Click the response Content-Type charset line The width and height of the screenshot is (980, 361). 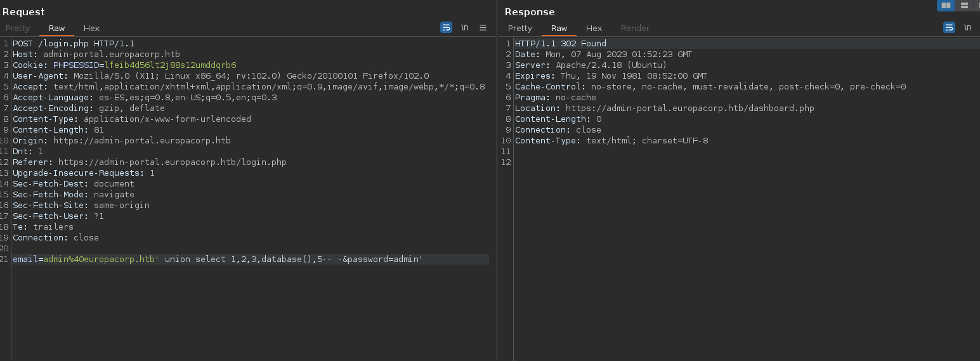pyautogui.click(x=611, y=140)
